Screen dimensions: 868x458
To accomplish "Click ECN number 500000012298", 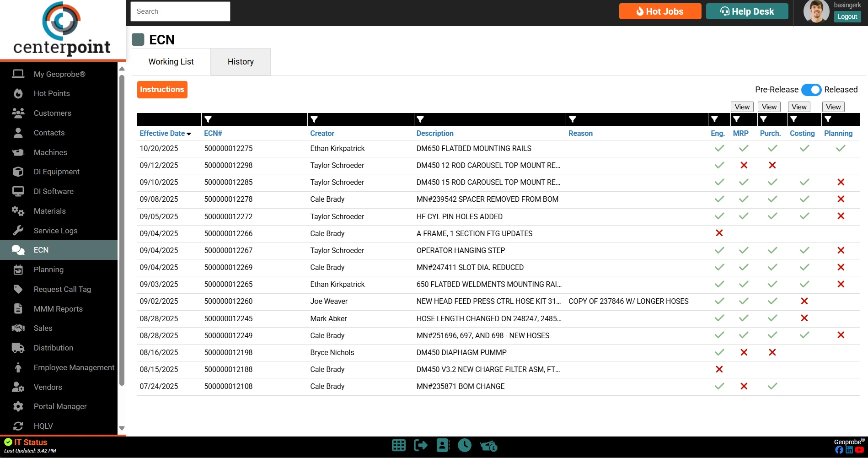I will point(228,165).
